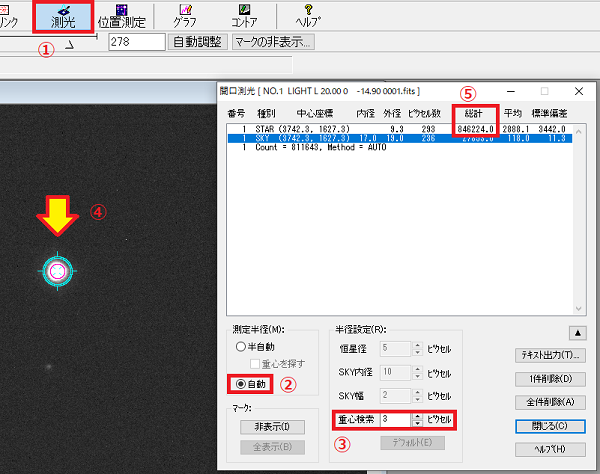Collapse the panel with triangle button
600x474 pixels.
pyautogui.click(x=578, y=333)
